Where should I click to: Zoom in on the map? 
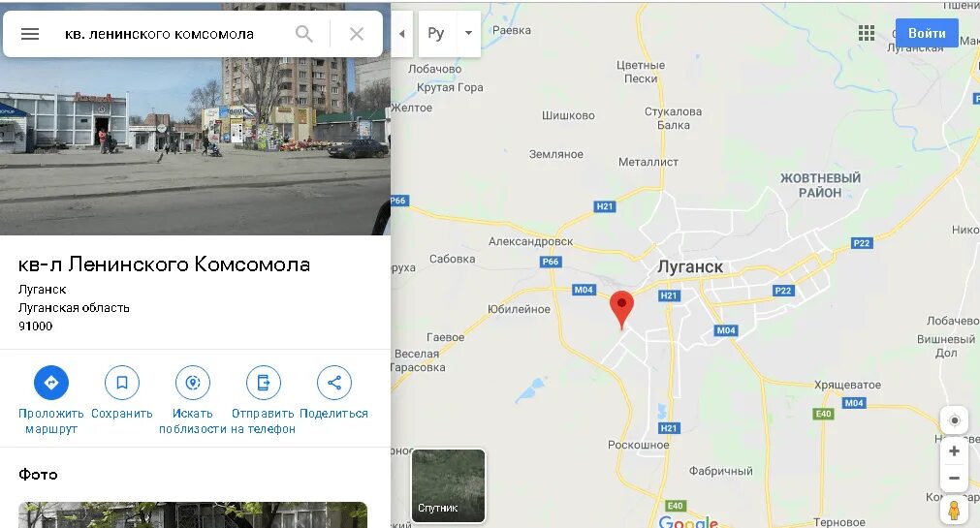pos(954,451)
